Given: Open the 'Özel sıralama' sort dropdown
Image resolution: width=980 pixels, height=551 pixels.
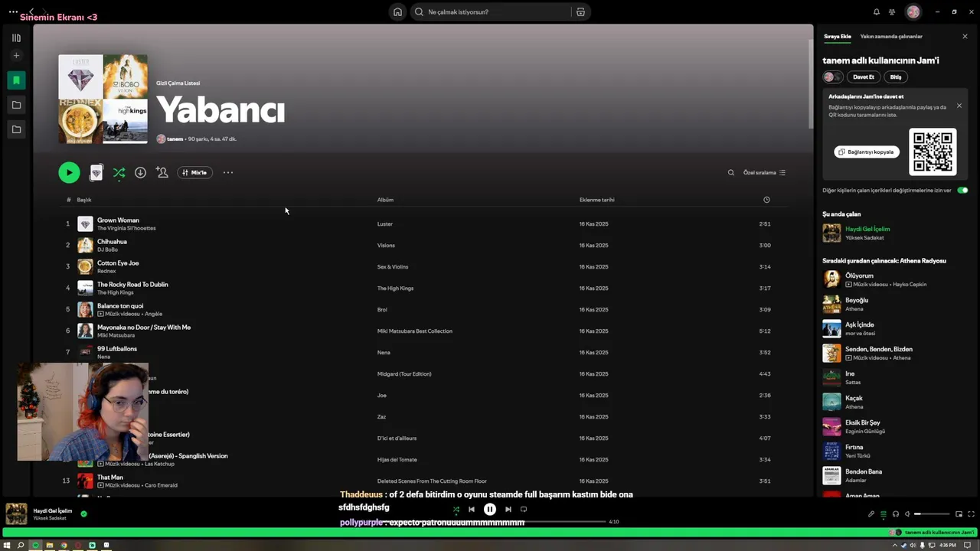Looking at the screenshot, I should click(764, 172).
